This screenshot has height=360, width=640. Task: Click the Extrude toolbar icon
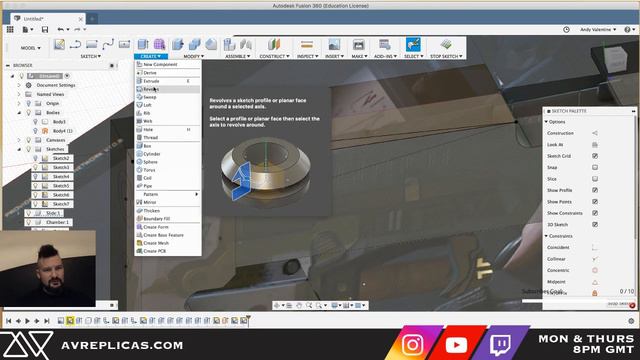coord(143,44)
